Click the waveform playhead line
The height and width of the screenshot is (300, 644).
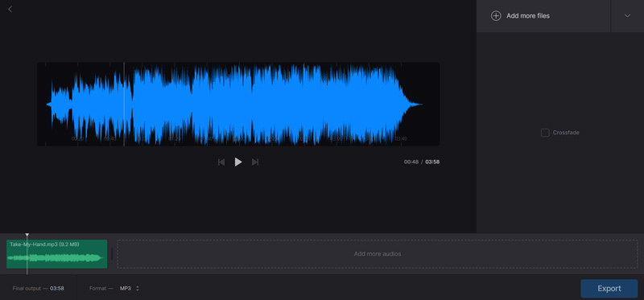124,104
